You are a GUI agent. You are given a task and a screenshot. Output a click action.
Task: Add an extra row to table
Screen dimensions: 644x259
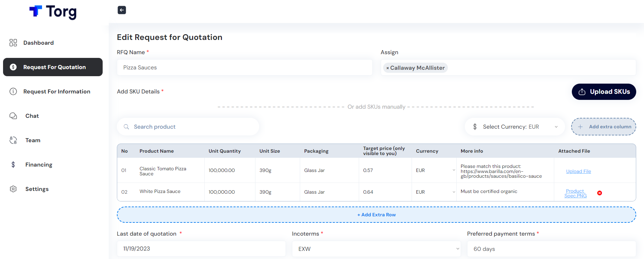pos(376,215)
